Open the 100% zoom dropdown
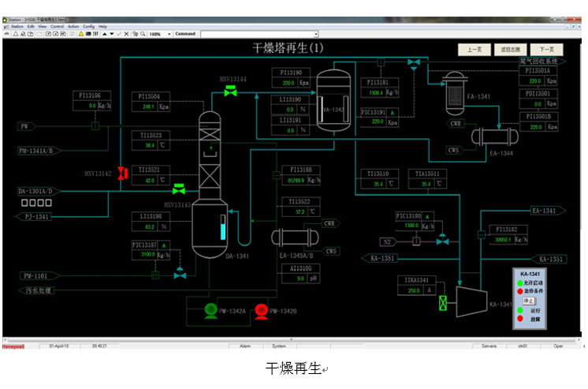This screenshot has height=389, width=588. tap(169, 34)
